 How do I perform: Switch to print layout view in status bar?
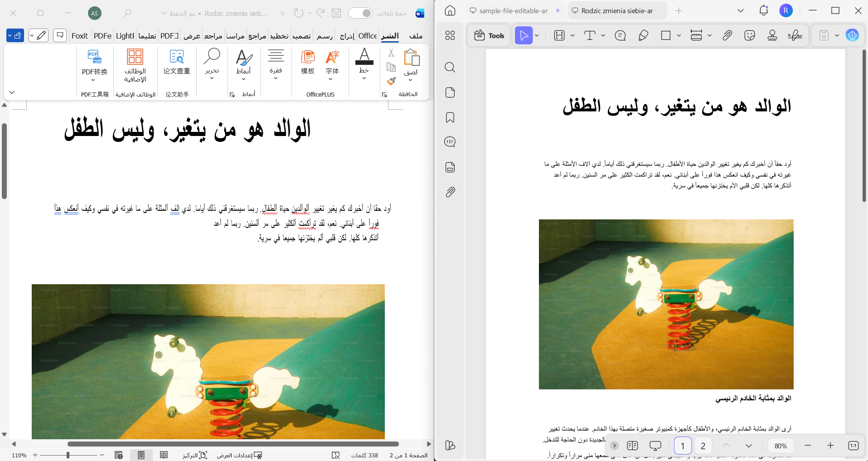(141, 455)
